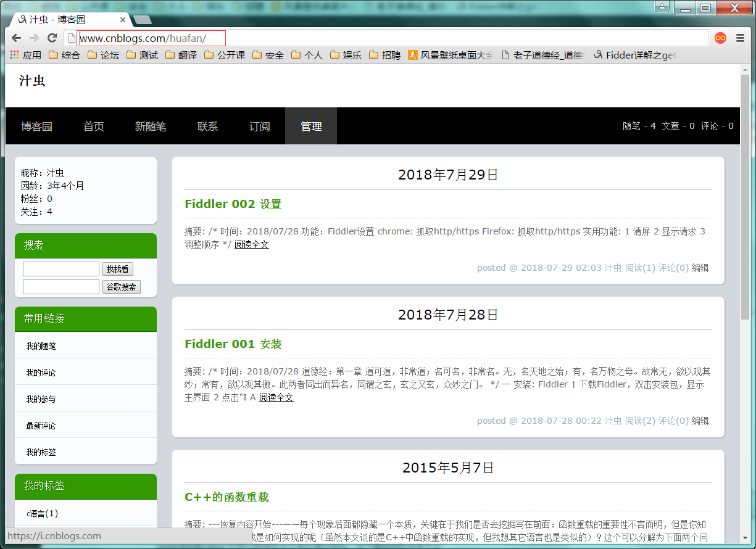Open the 综合 bookmarks folder

pyautogui.click(x=64, y=55)
